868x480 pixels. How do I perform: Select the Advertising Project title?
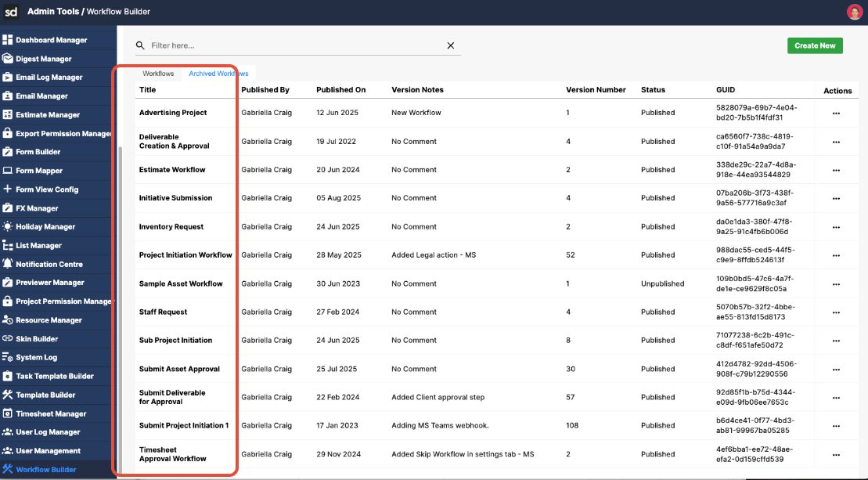click(173, 113)
